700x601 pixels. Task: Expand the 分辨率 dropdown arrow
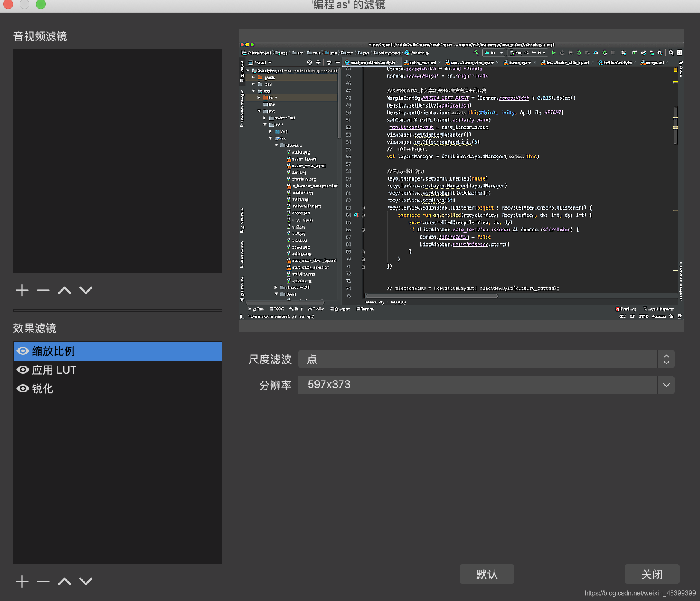point(666,385)
